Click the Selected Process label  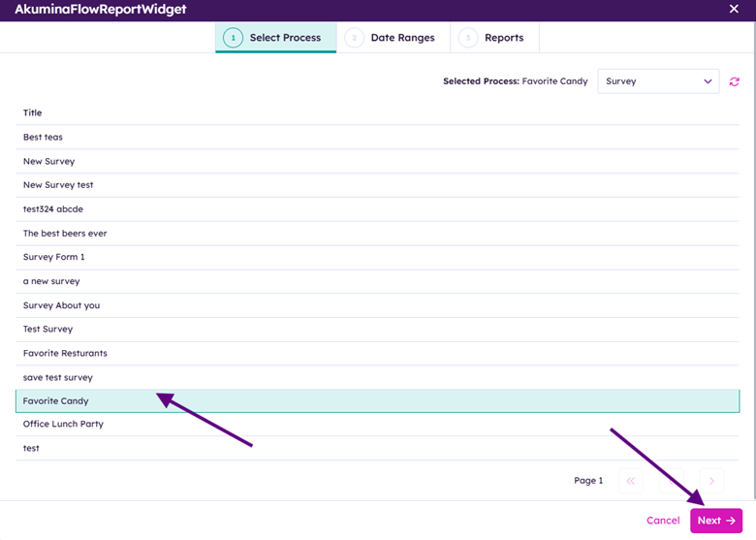[481, 81]
